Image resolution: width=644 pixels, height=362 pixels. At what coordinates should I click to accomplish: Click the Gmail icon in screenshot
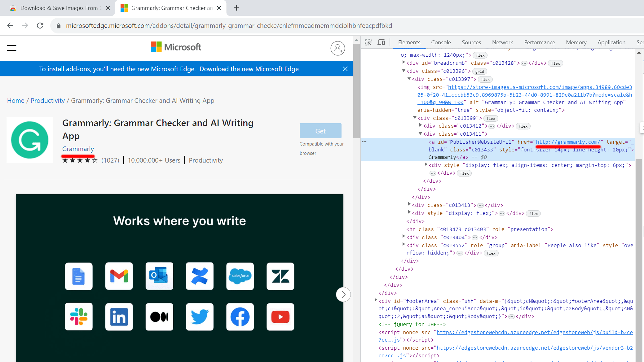click(119, 276)
